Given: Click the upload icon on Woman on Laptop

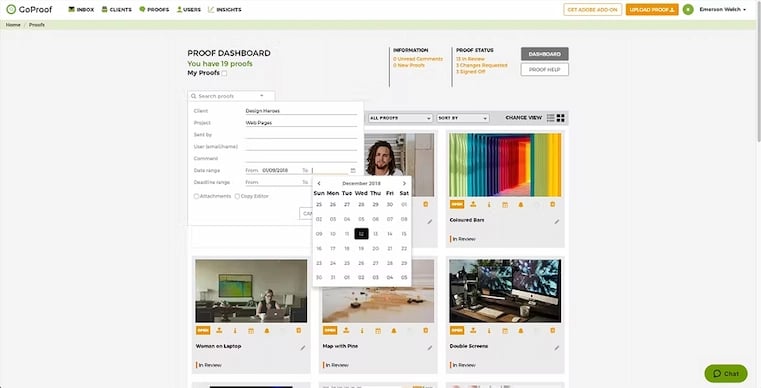Looking at the screenshot, I should tap(219, 331).
